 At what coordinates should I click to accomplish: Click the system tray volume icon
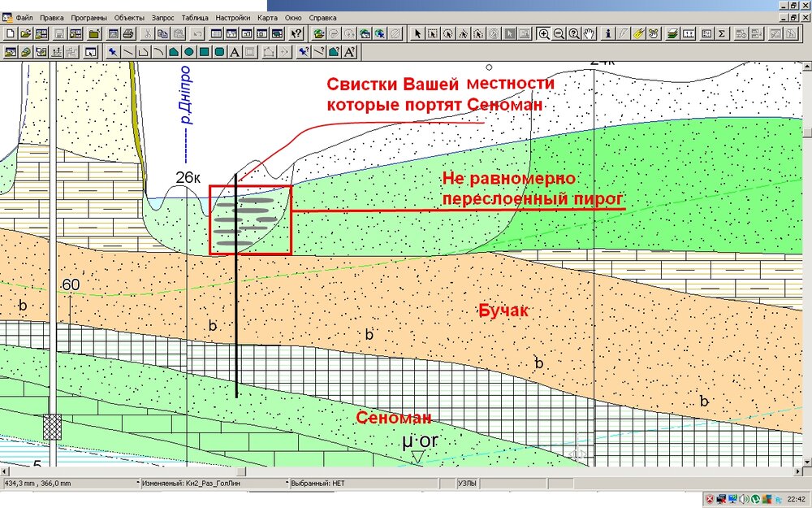744,499
